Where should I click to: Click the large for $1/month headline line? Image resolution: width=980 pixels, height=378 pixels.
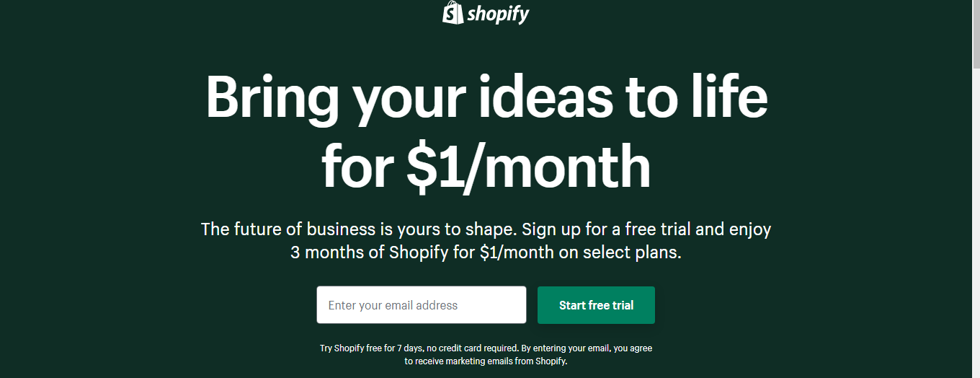[486, 166]
